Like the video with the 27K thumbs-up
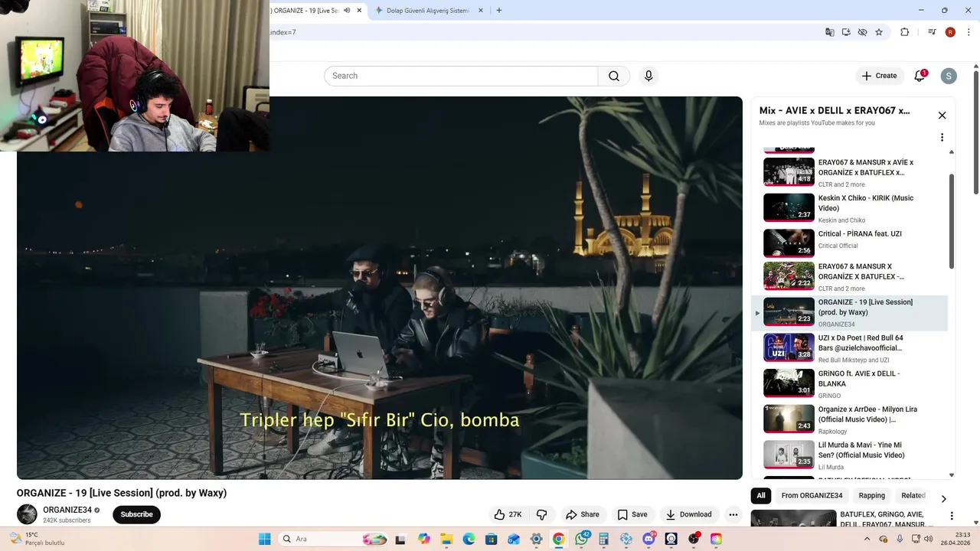This screenshot has height=551, width=980. pos(508,514)
